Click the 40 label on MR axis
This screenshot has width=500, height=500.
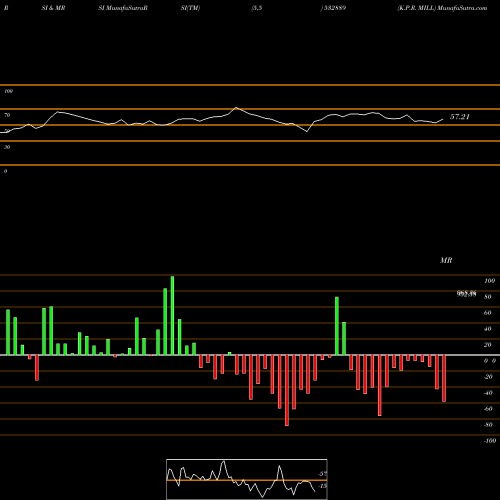(x=488, y=329)
